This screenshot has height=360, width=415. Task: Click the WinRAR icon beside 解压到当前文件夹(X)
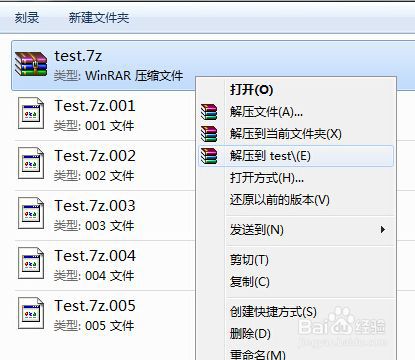coord(209,134)
